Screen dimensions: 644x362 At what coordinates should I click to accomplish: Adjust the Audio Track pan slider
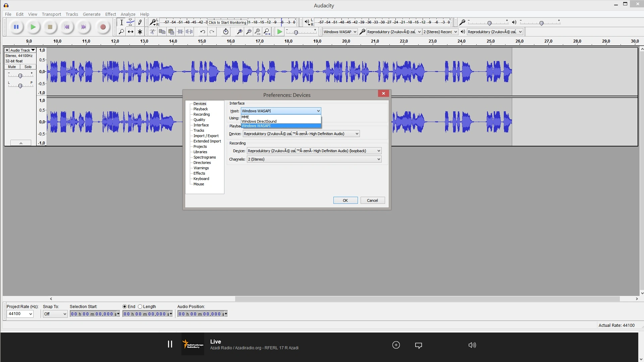[x=20, y=86]
